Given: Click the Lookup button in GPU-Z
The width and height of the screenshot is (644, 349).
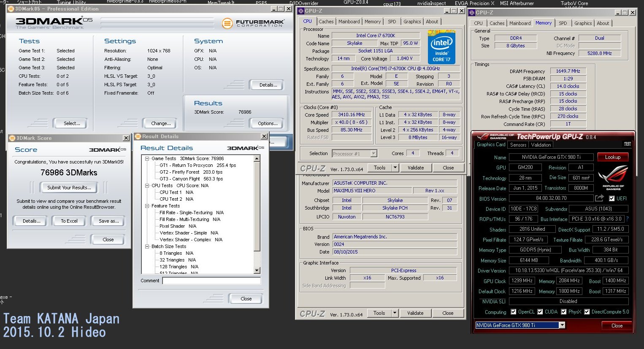Looking at the screenshot, I should point(612,157).
